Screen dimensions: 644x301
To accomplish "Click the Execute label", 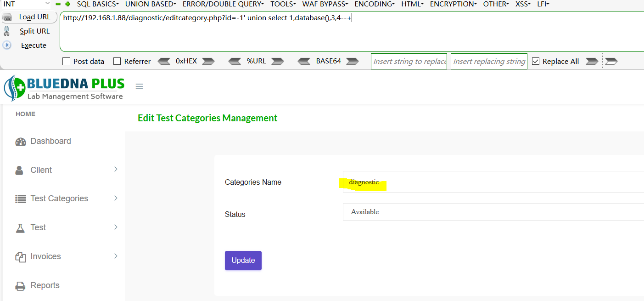I will click(x=34, y=45).
